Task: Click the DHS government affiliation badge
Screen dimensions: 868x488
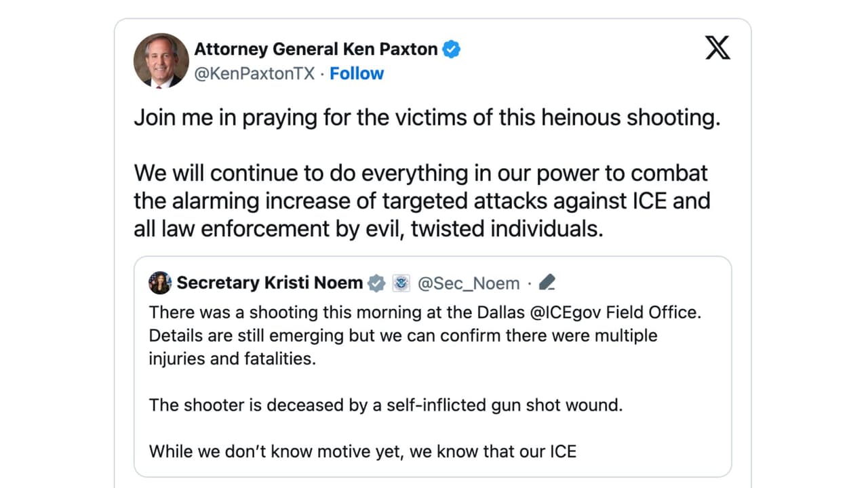Action: tap(401, 283)
